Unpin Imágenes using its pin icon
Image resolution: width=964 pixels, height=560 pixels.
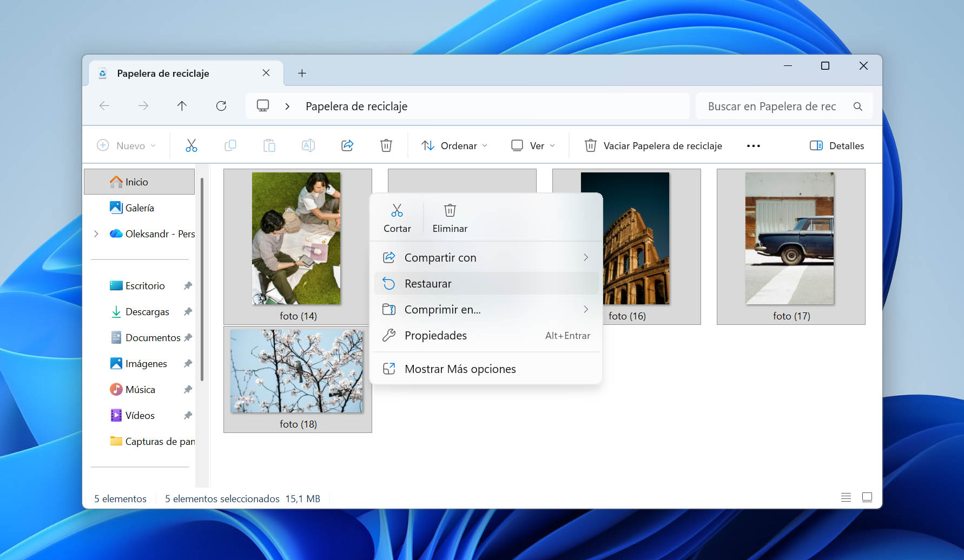click(188, 363)
